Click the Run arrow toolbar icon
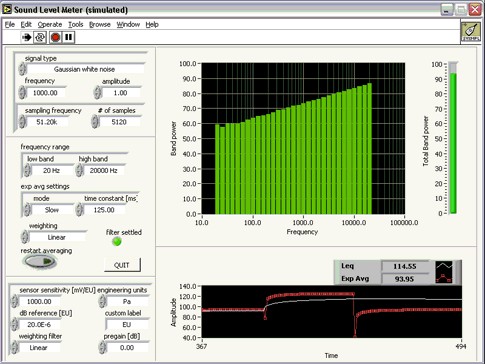The width and height of the screenshot is (485, 364). click(26, 37)
